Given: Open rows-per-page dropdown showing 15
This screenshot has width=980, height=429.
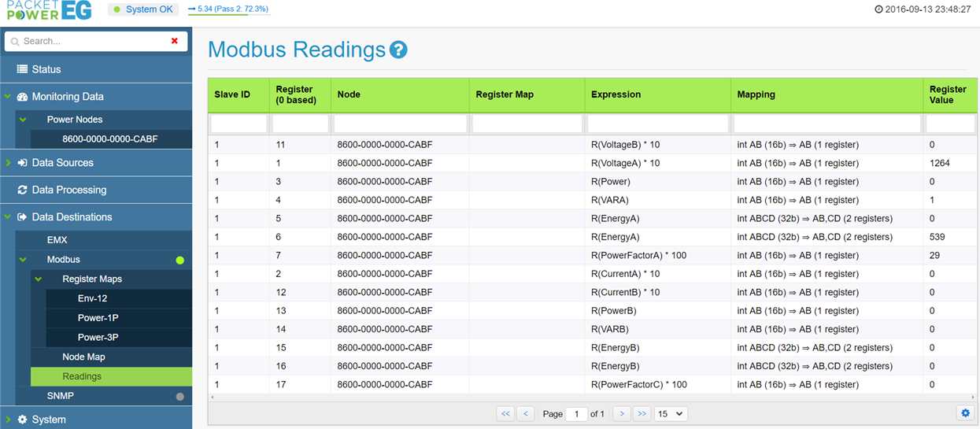Looking at the screenshot, I should [x=671, y=413].
